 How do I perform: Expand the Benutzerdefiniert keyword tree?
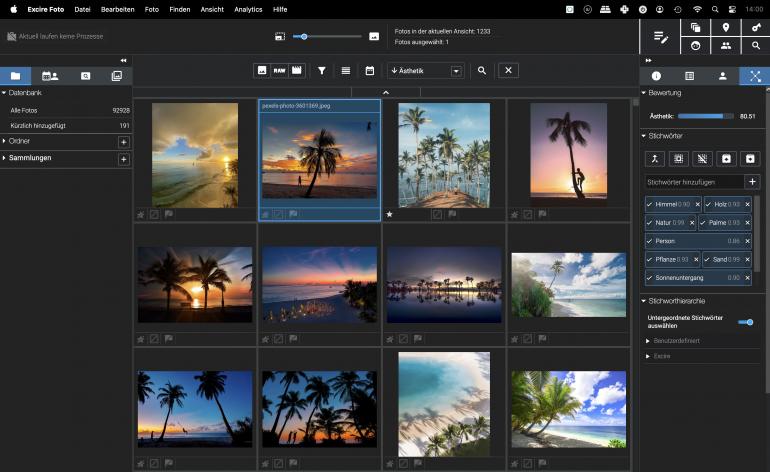click(x=648, y=341)
